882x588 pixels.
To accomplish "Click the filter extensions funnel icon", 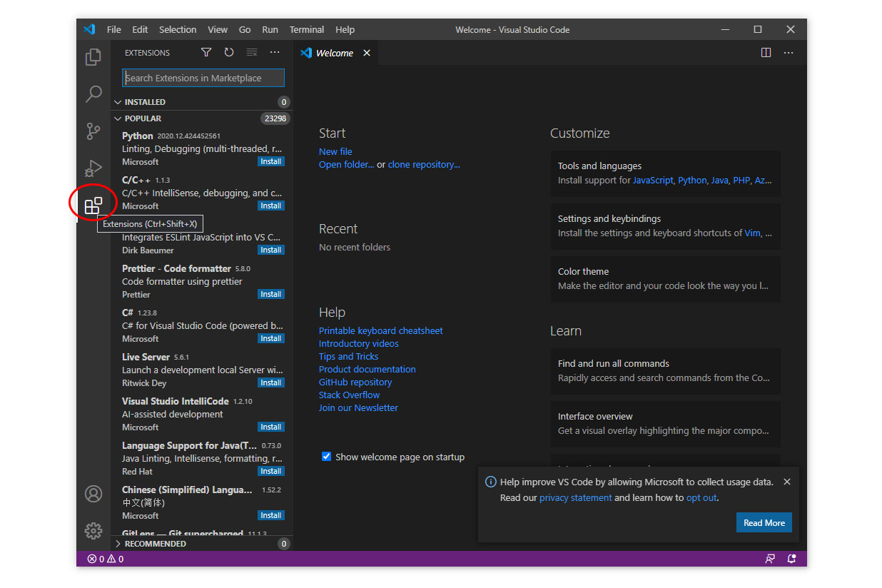I will (206, 53).
